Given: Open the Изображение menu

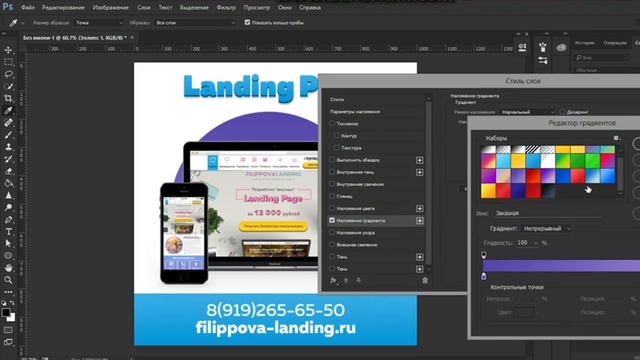Looking at the screenshot, I should click(x=111, y=7).
